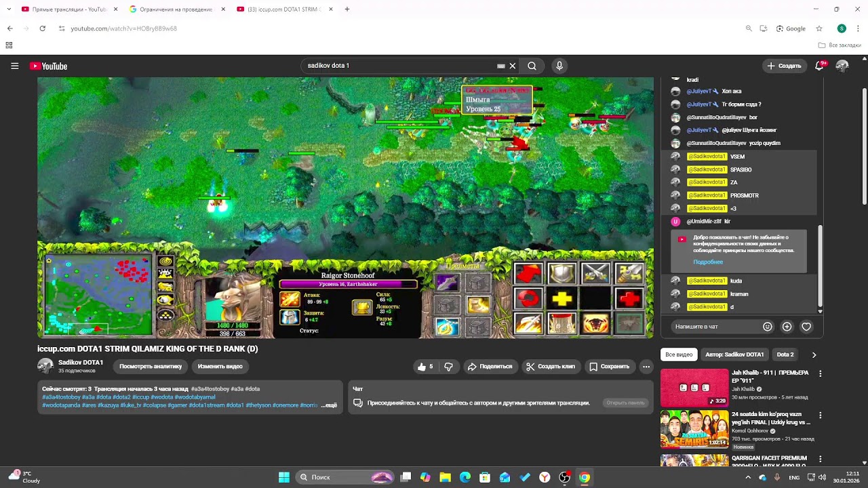The image size is (868, 488).
Task: Open options menu for QARRIGAN FACEIT video
Action: [x=820, y=458]
